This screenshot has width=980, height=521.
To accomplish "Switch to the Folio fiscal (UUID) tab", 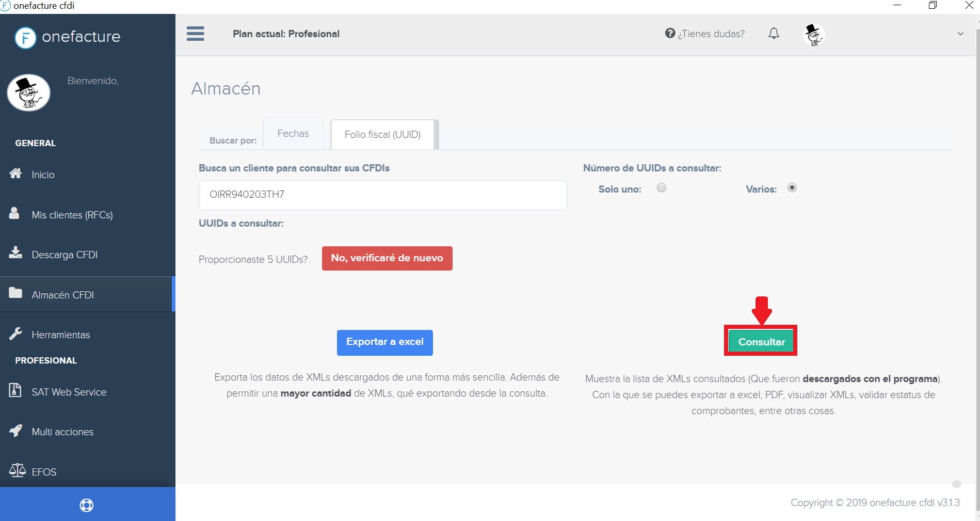I will click(383, 134).
